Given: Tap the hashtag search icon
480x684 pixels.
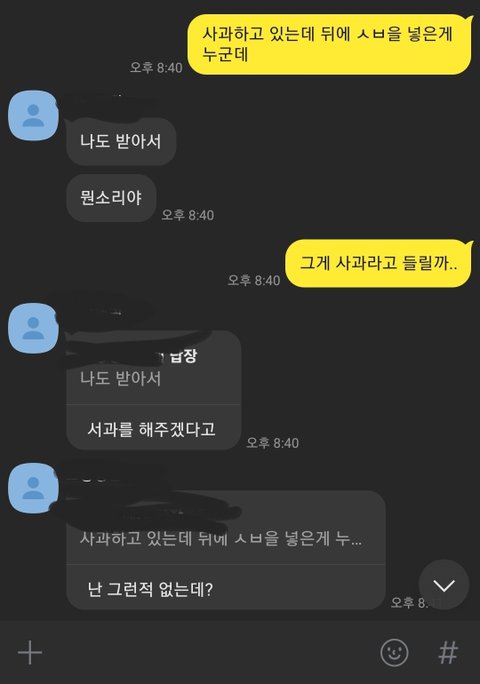Looking at the screenshot, I should [x=448, y=653].
